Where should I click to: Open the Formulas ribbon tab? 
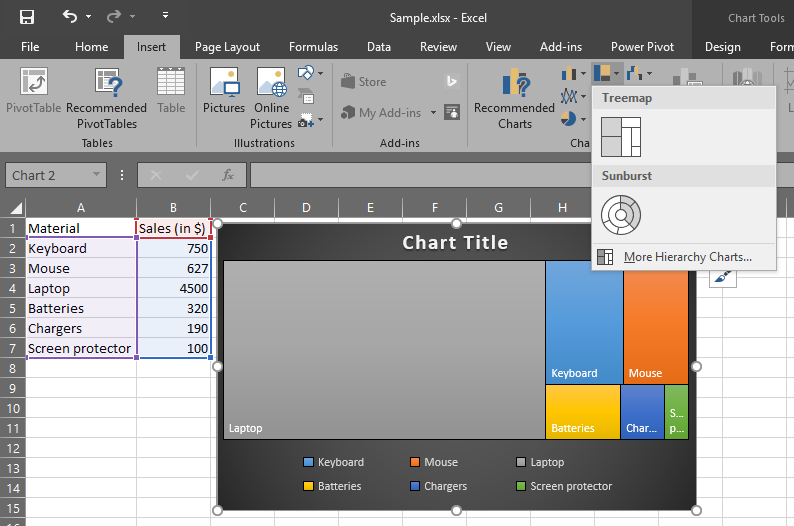[x=313, y=47]
